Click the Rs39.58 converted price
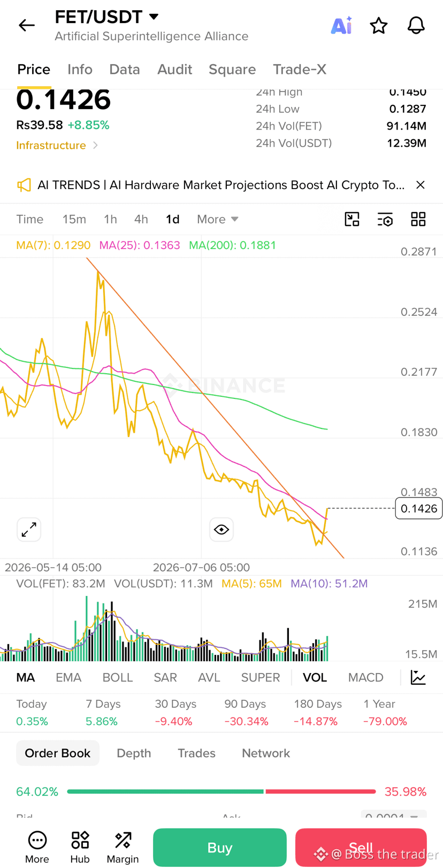The height and width of the screenshot is (868, 443). [x=40, y=125]
